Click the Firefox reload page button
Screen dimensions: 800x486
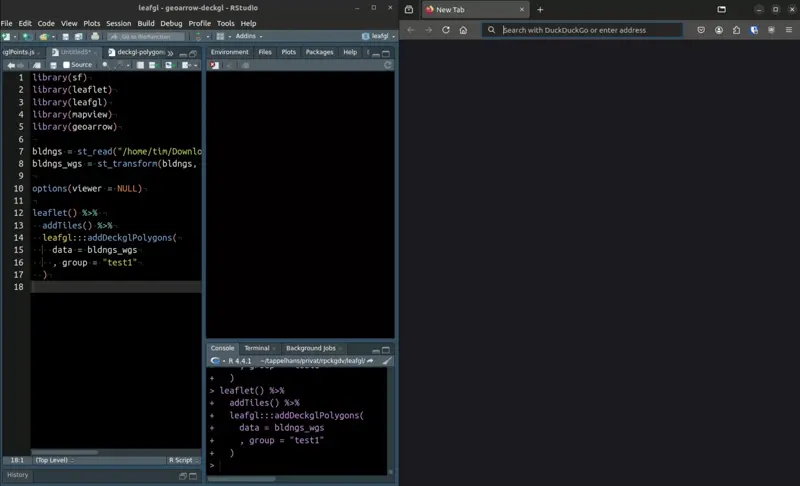pos(446,30)
